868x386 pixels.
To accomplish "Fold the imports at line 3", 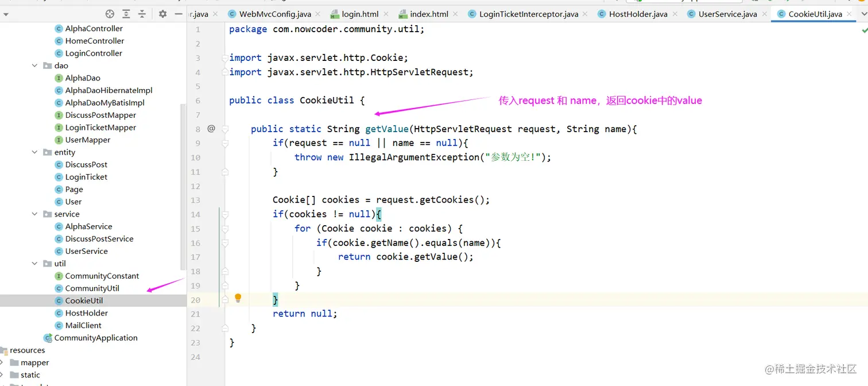I will point(225,58).
